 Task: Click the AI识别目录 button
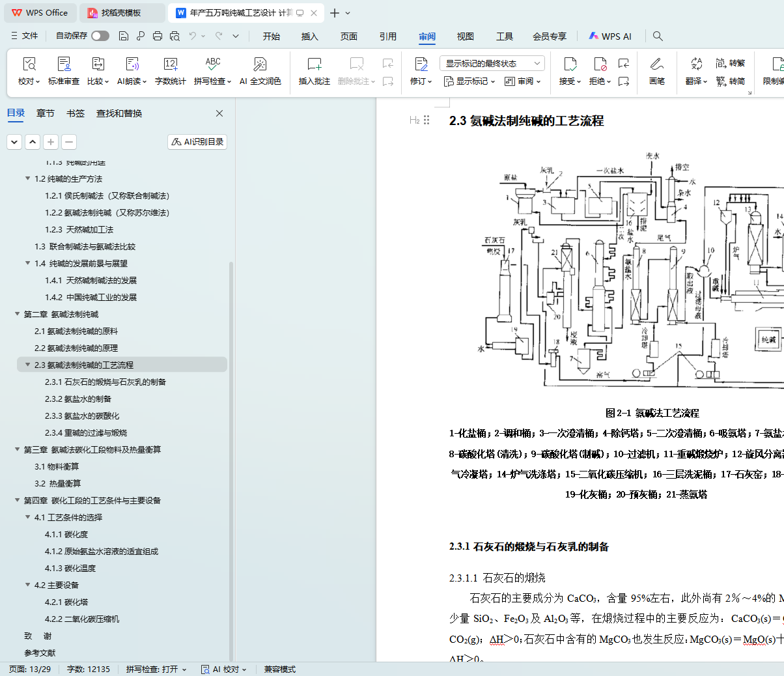197,141
